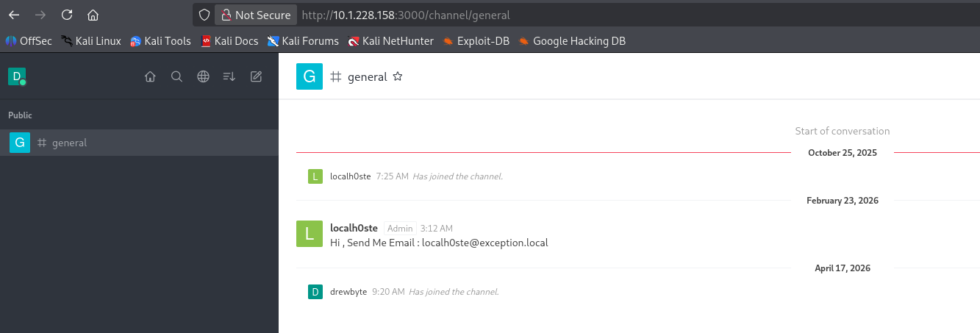Click the browser Home button
Image resolution: width=980 pixels, height=333 pixels.
pyautogui.click(x=93, y=15)
